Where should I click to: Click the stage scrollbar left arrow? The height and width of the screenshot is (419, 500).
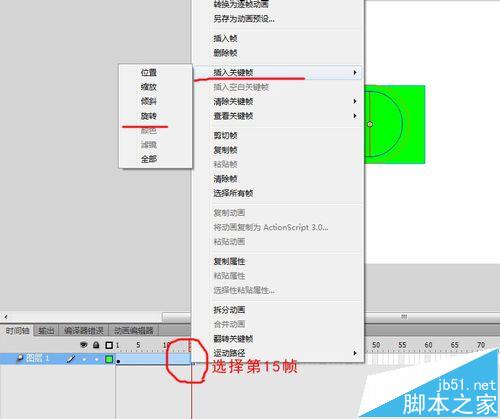[6, 317]
